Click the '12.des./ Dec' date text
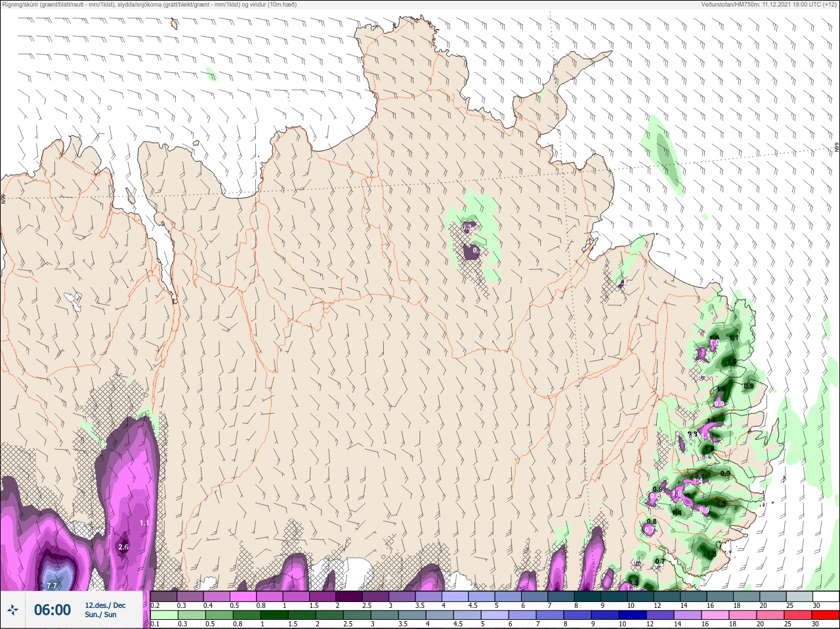The height and width of the screenshot is (629, 840). coord(105,605)
